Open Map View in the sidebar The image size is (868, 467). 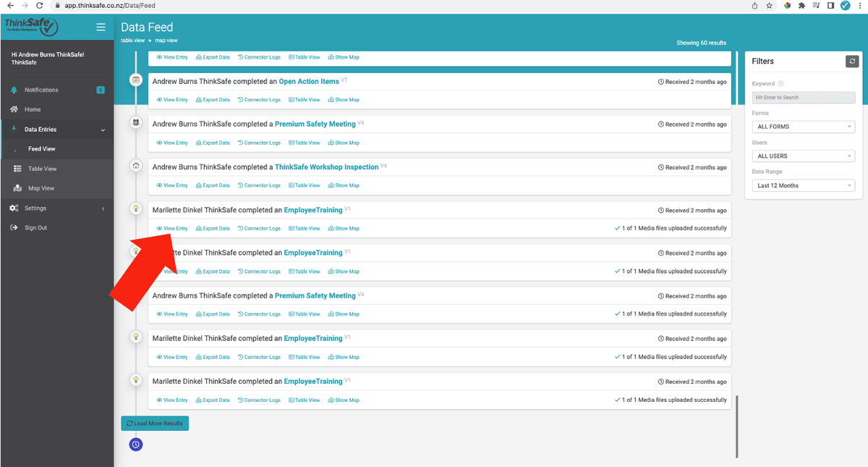(41, 188)
